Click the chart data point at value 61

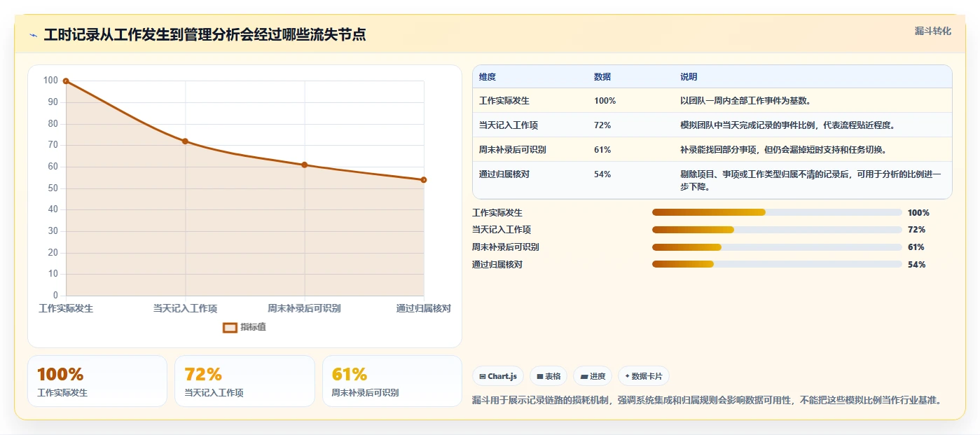point(304,165)
